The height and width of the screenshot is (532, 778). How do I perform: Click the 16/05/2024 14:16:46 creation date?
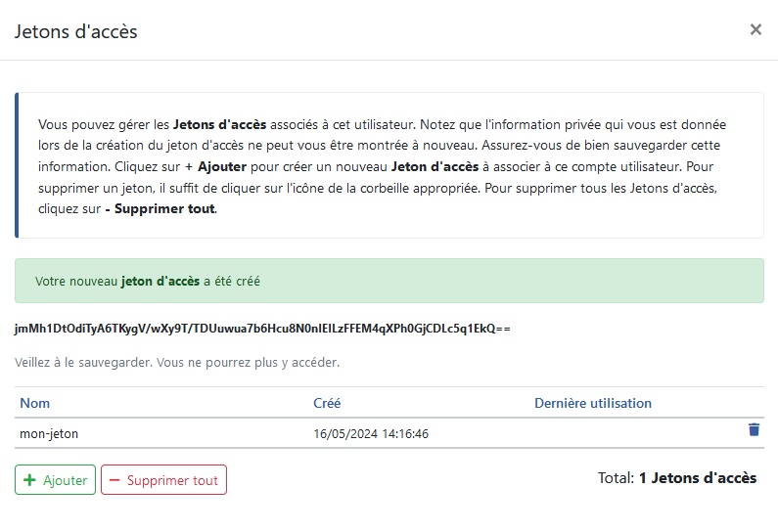coord(371,434)
